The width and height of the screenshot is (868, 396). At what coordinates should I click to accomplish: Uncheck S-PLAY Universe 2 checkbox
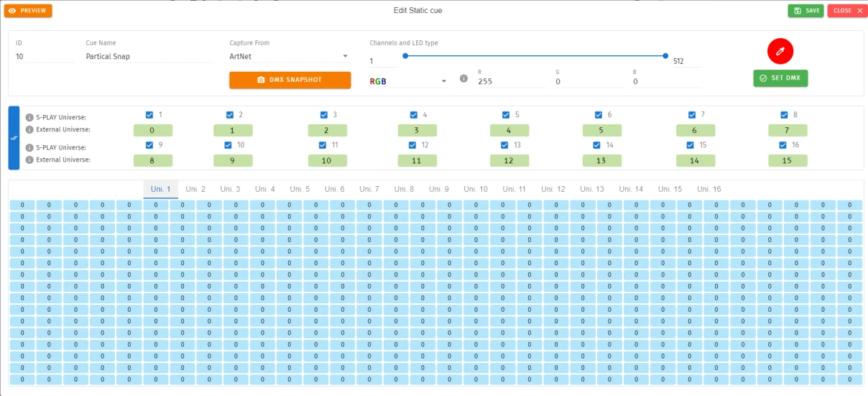tap(230, 115)
